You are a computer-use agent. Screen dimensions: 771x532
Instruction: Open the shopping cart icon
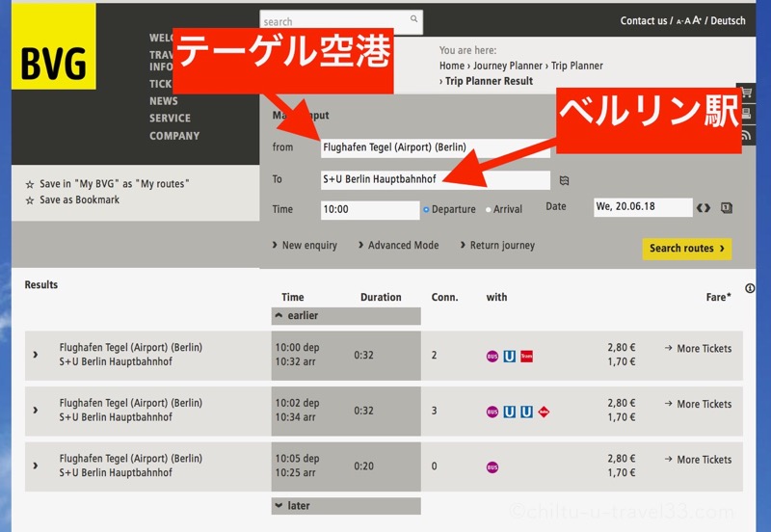click(746, 92)
